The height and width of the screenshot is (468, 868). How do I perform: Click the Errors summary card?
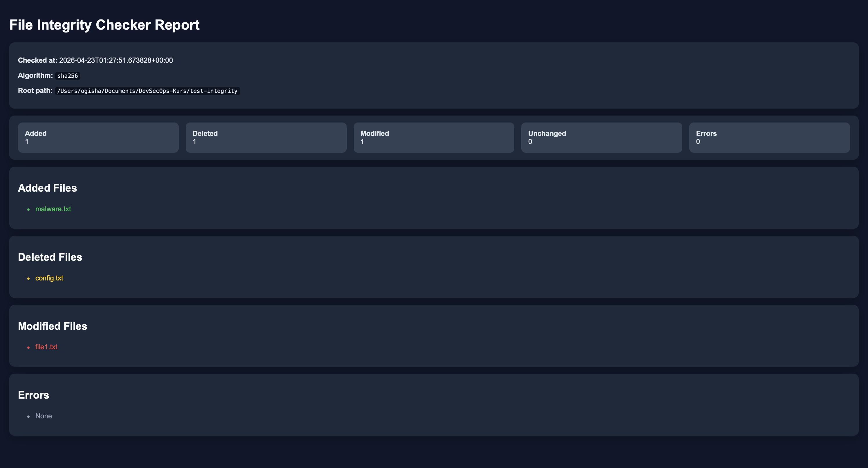coord(769,138)
